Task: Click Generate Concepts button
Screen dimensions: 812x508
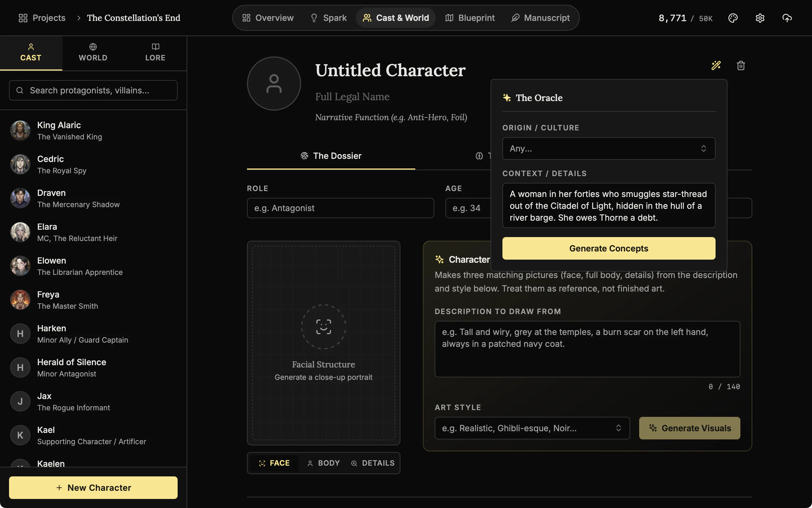Action: pyautogui.click(x=609, y=248)
